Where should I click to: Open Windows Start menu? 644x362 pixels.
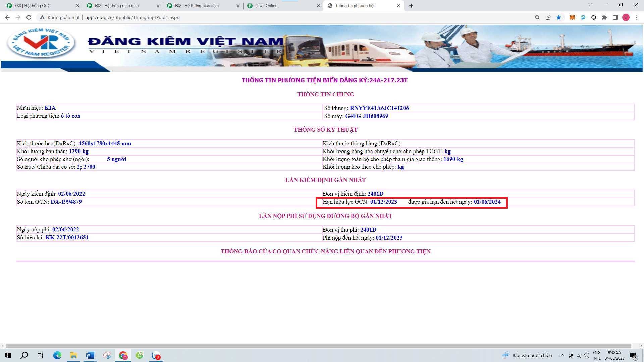(8, 355)
